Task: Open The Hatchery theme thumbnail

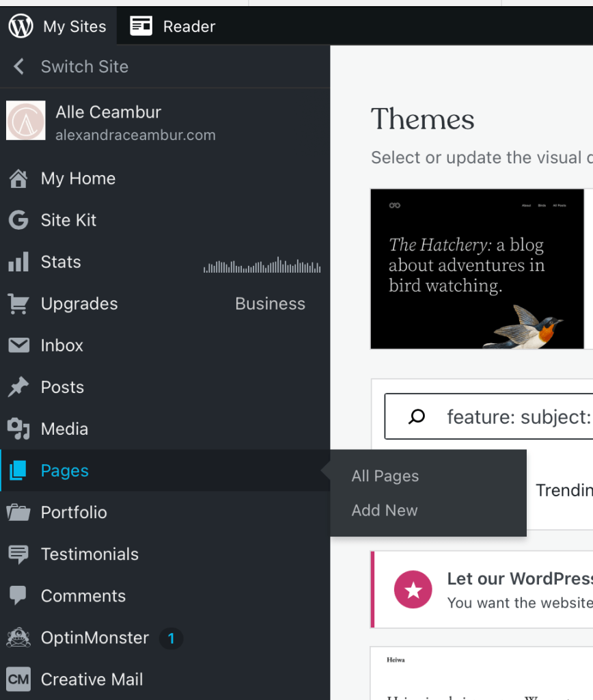Action: 477,269
